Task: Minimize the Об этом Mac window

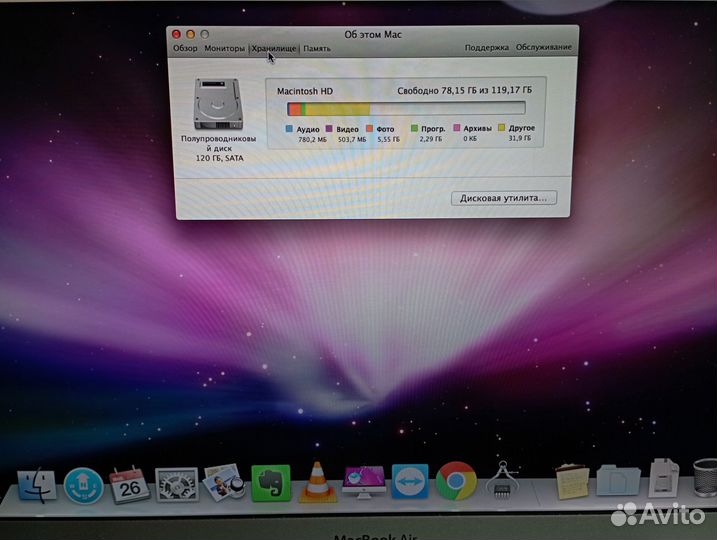Action: [x=191, y=34]
